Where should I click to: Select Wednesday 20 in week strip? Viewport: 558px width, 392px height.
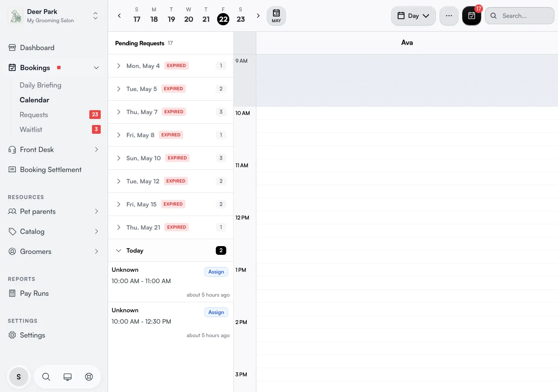tap(189, 16)
